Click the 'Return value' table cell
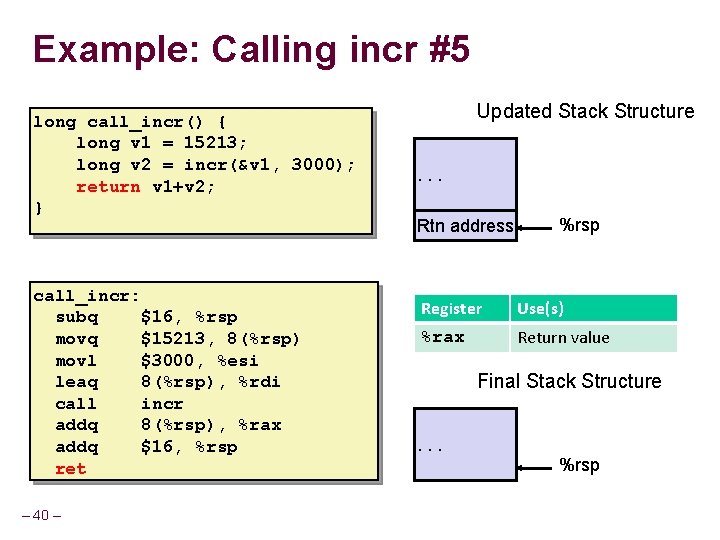 tap(593, 338)
